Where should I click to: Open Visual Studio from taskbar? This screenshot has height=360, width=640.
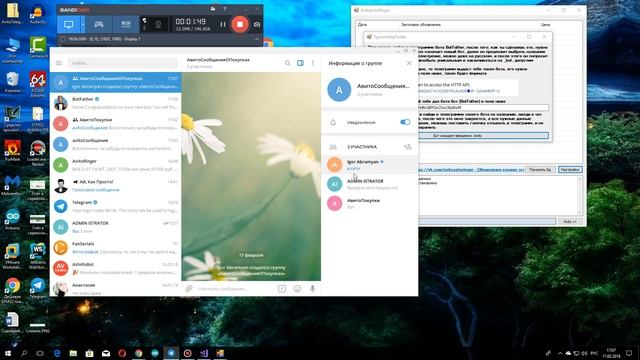[204, 353]
